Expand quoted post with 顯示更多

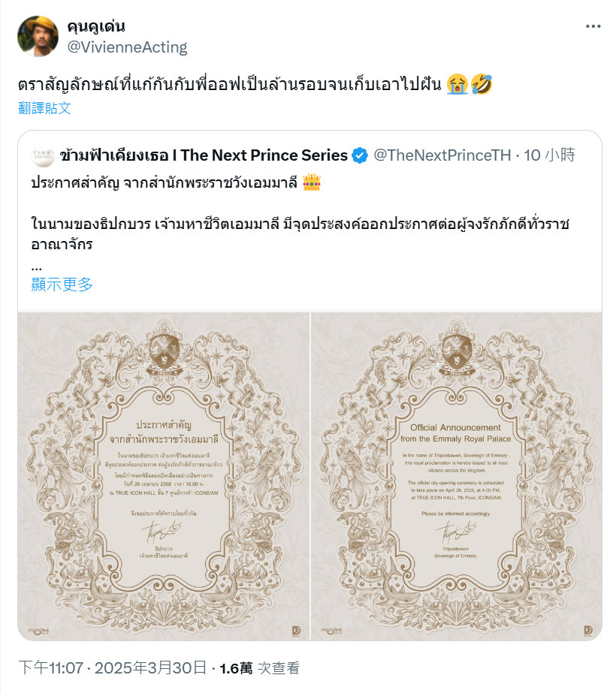pos(62,285)
